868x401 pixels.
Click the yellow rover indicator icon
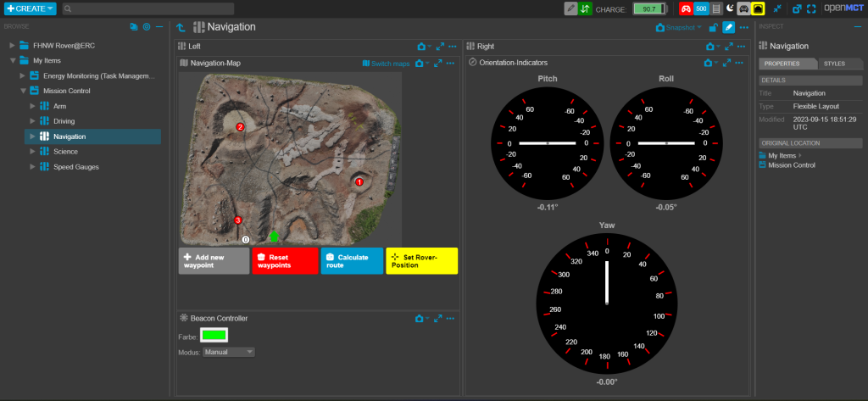click(759, 8)
